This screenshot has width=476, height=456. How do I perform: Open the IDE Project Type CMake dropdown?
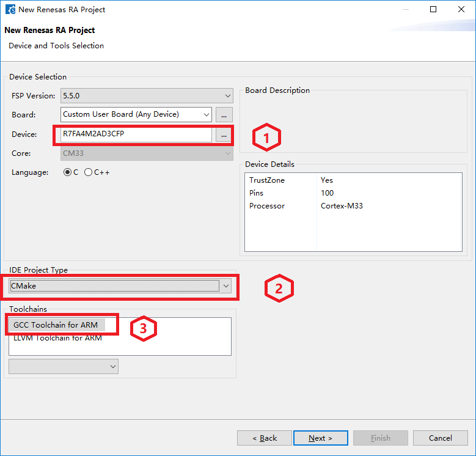120,286
